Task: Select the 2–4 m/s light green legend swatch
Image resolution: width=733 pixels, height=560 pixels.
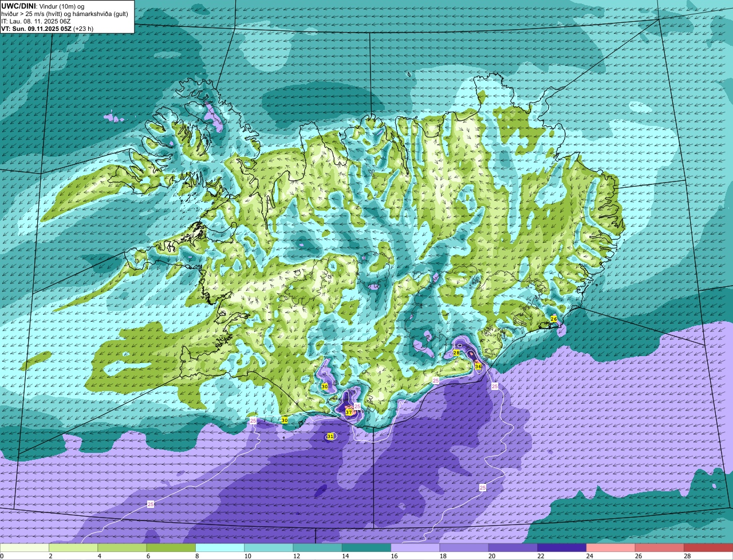Action: [73, 548]
